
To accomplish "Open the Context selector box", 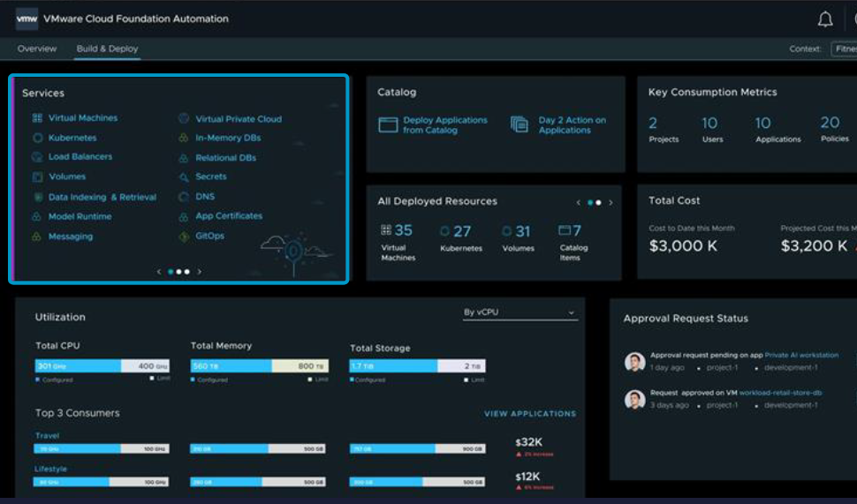I will (x=844, y=49).
